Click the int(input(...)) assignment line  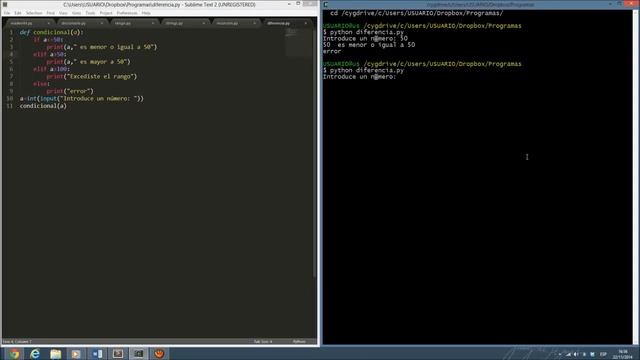pyautogui.click(x=82, y=98)
